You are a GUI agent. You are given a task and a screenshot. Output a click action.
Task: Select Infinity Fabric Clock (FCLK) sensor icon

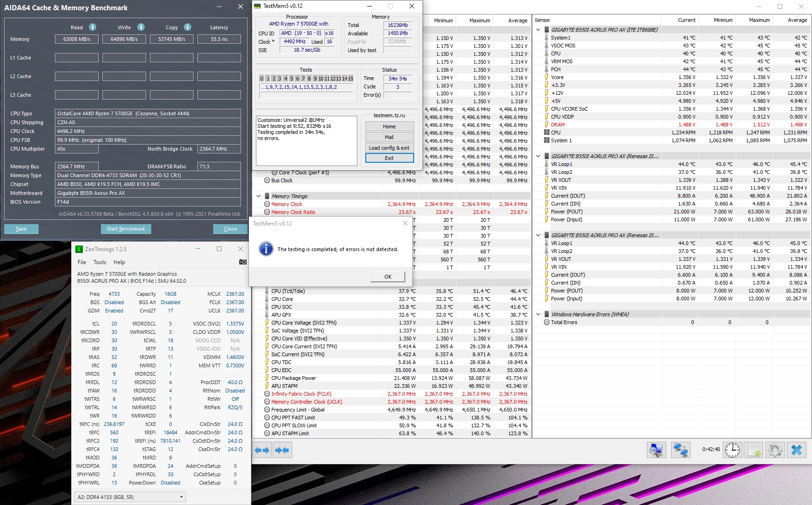click(267, 394)
